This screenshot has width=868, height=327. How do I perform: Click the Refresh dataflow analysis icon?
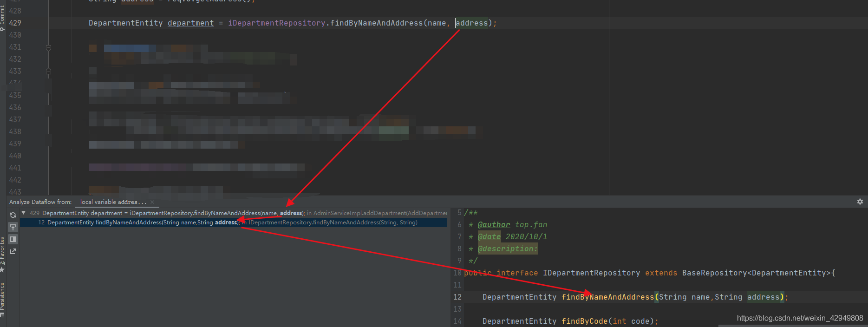point(13,215)
